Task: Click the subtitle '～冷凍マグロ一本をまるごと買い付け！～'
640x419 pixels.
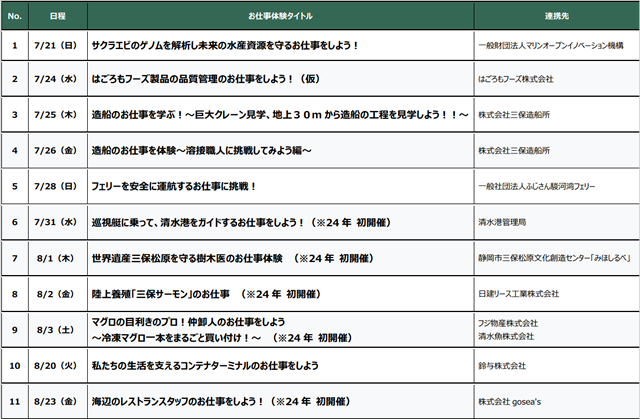Action: coord(176,338)
